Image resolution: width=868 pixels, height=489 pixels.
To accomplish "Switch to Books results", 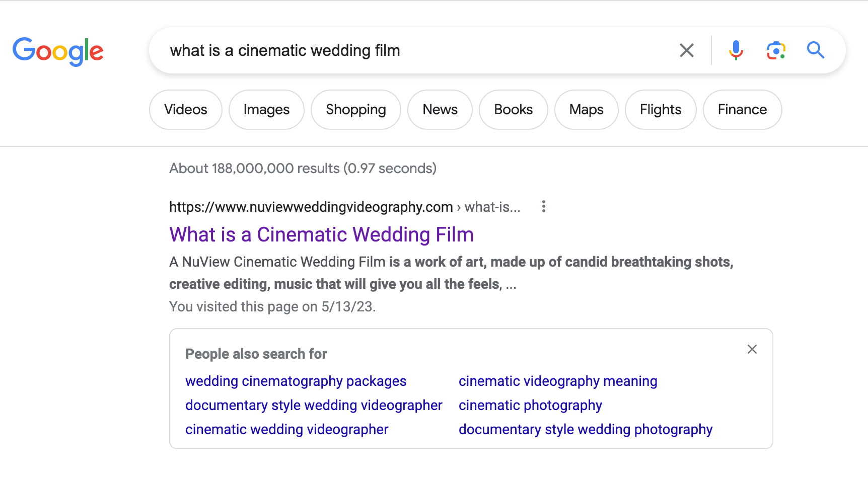I will click(x=514, y=110).
